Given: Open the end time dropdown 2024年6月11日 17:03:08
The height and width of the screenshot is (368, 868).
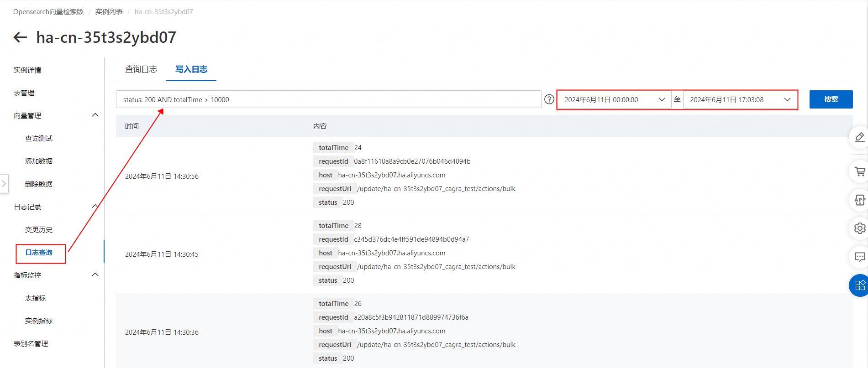Looking at the screenshot, I should (740, 99).
